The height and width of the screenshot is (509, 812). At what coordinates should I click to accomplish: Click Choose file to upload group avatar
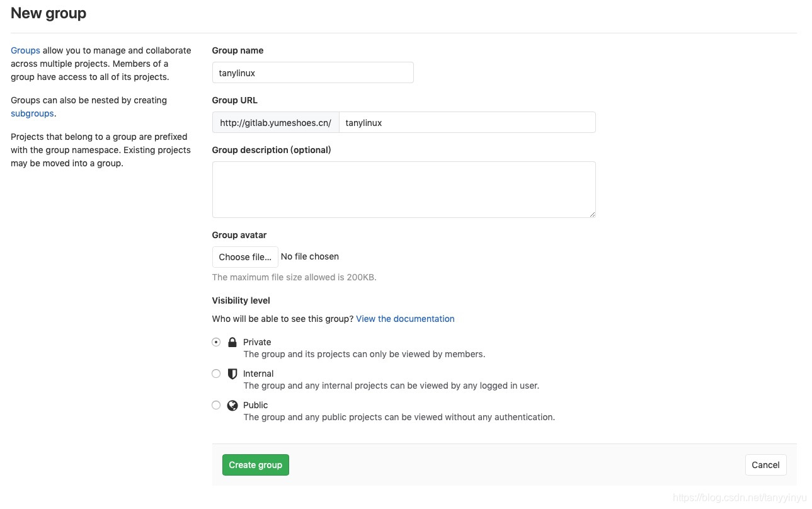[245, 257]
